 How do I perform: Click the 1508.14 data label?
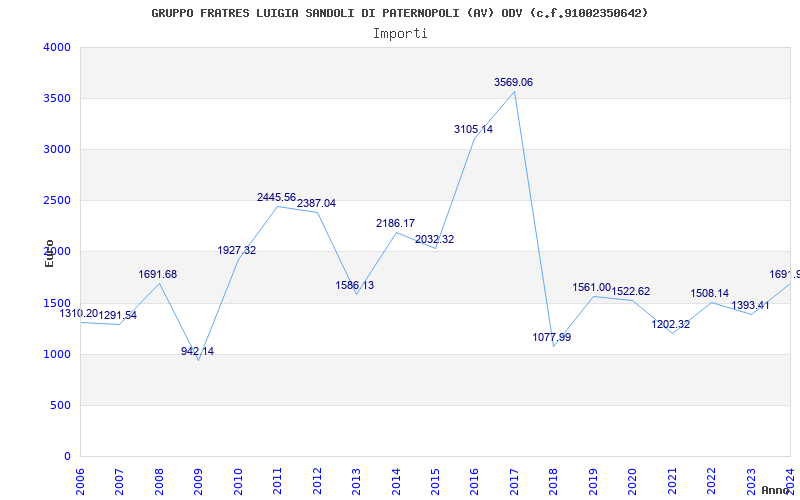pyautogui.click(x=710, y=294)
